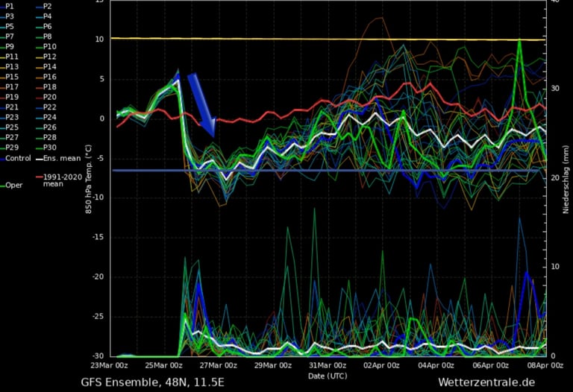Pick P24 from the legend

pyautogui.click(x=50, y=117)
